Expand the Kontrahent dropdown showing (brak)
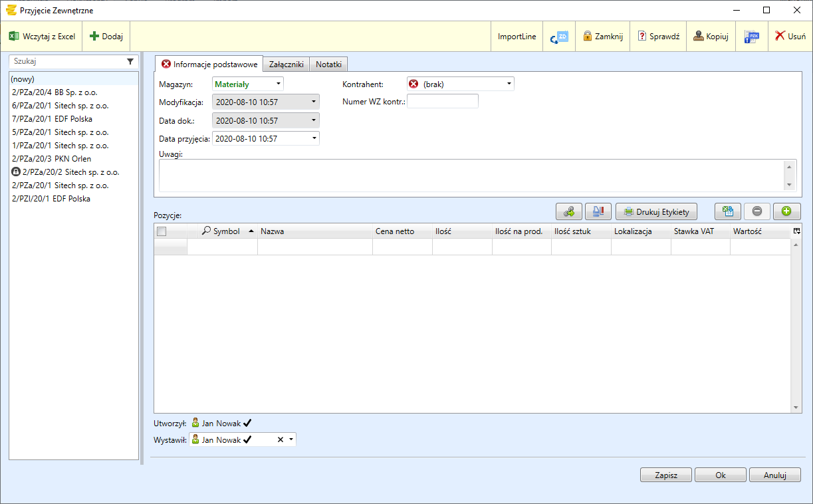 coord(509,84)
